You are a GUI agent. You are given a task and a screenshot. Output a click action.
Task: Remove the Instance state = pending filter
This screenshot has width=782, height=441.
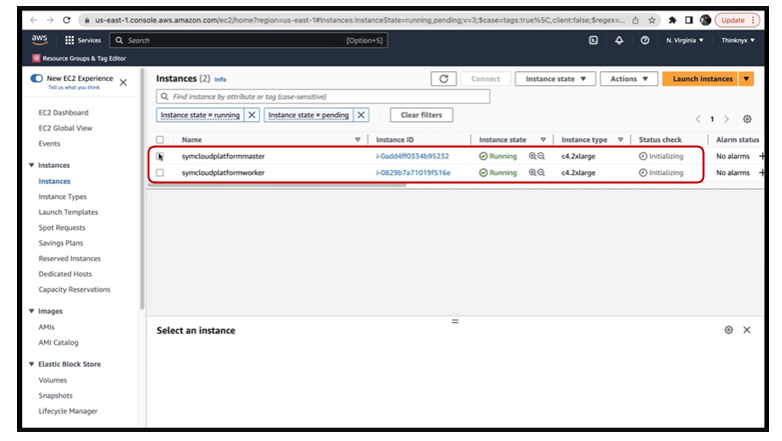point(361,115)
